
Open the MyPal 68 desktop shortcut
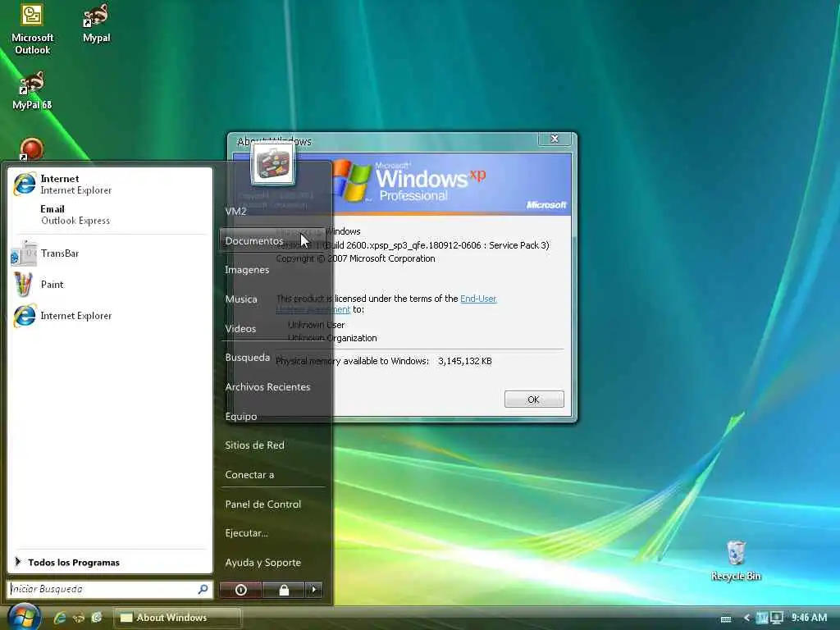[x=32, y=91]
